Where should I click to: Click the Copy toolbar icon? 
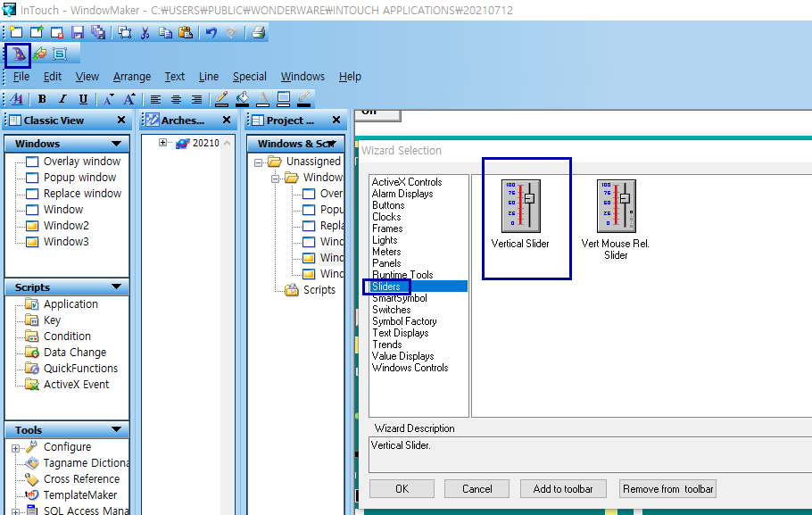(166, 33)
